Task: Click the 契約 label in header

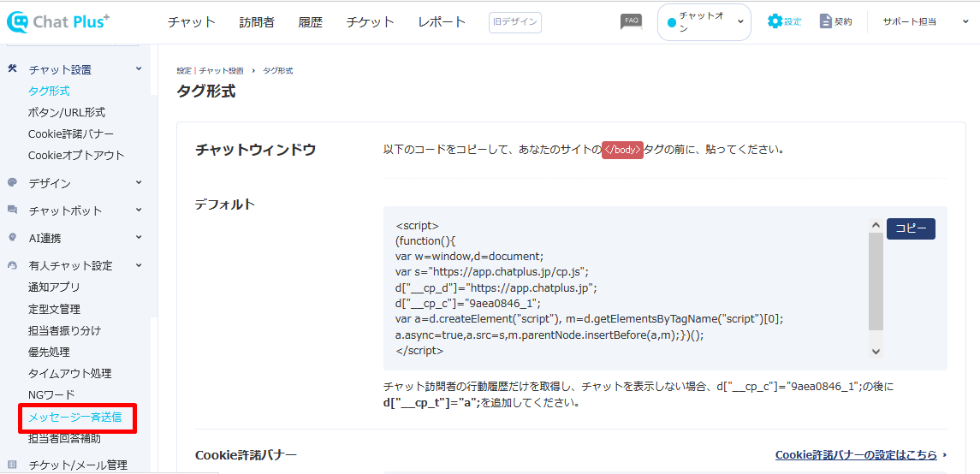Action: [x=843, y=22]
